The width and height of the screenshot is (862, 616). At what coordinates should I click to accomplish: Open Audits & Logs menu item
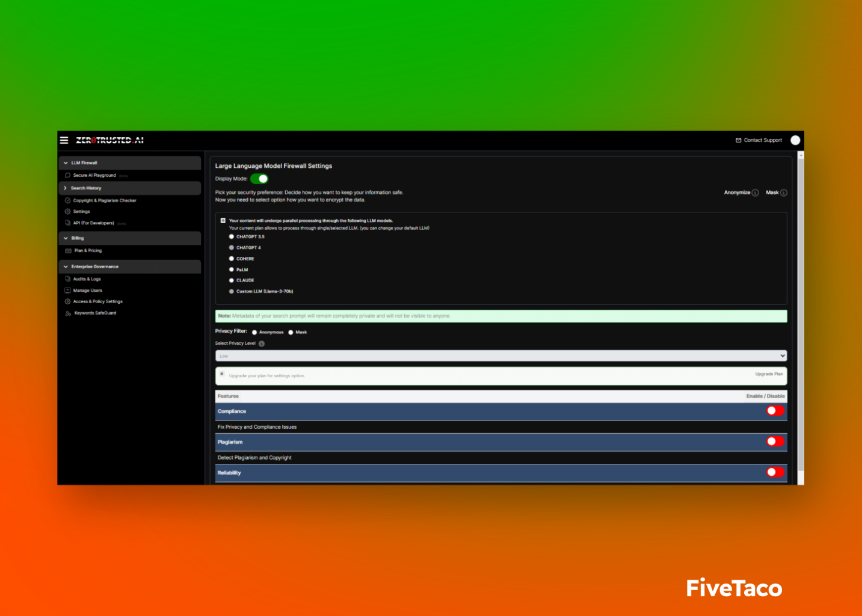87,279
